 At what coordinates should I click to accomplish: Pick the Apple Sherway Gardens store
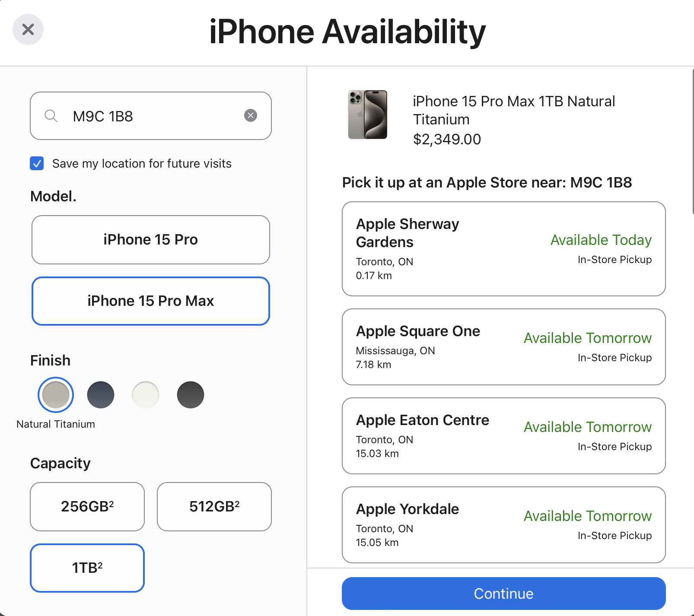click(x=503, y=249)
